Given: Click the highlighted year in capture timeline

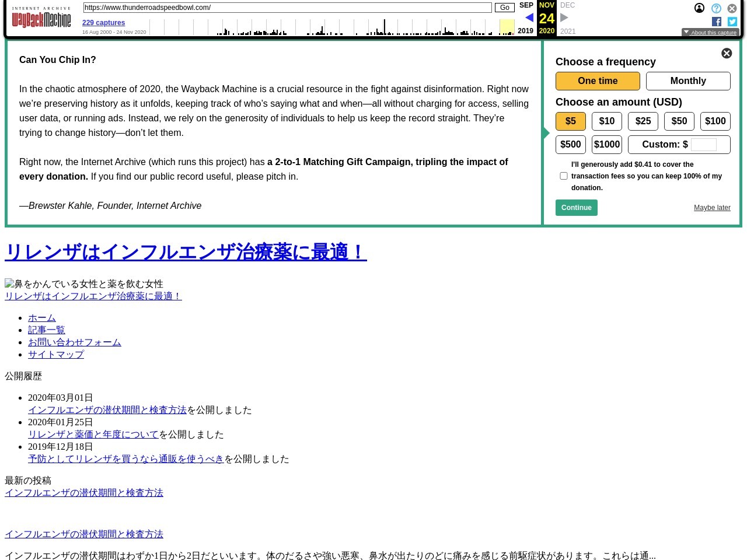Looking at the screenshot, I should pyautogui.click(x=507, y=27).
